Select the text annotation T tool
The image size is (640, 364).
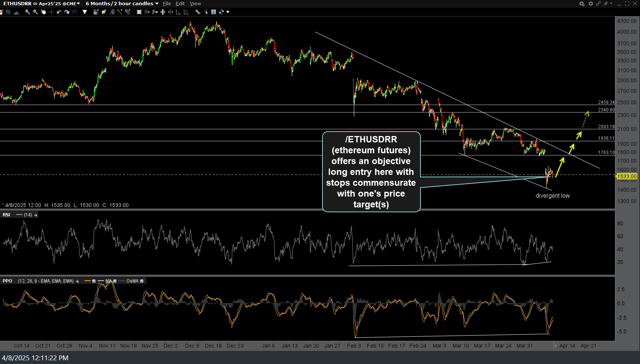pyautogui.click(x=214, y=12)
